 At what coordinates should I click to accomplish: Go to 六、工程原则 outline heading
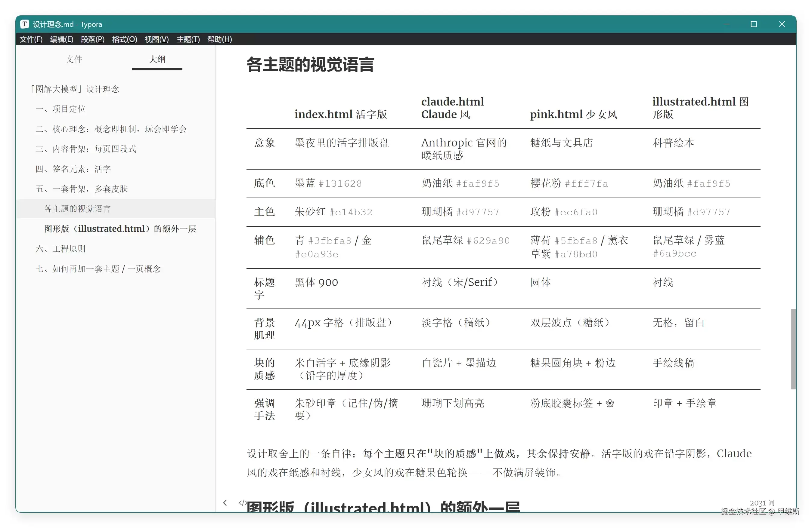click(x=61, y=248)
